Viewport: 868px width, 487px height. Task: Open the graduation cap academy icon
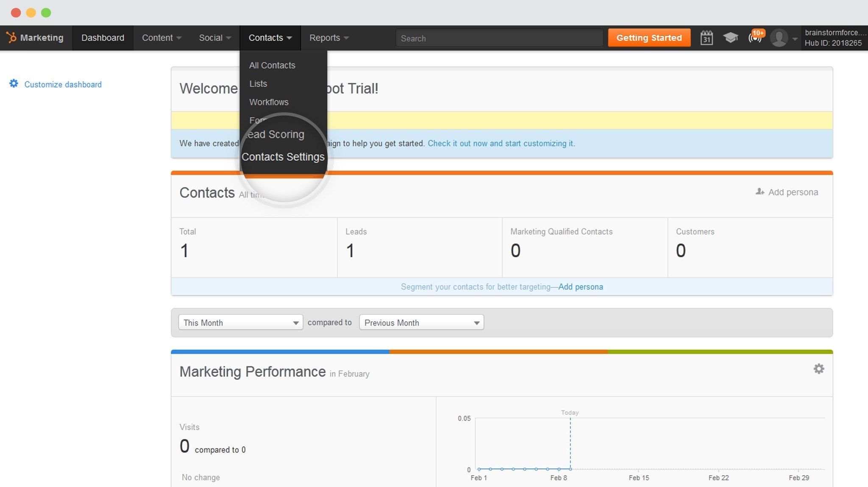tap(730, 38)
